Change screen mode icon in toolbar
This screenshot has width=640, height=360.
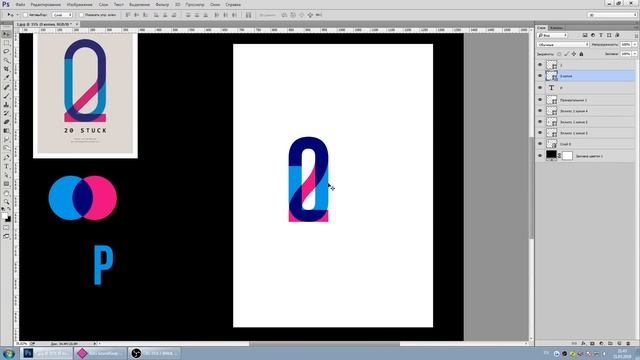[x=6, y=236]
